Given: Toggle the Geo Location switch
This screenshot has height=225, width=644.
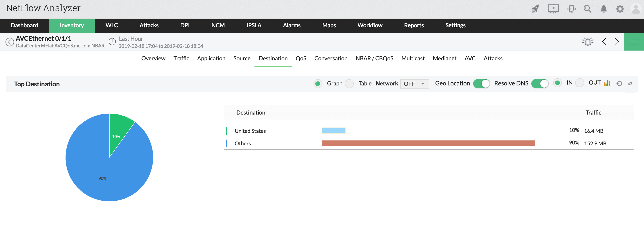Looking at the screenshot, I should point(481,83).
